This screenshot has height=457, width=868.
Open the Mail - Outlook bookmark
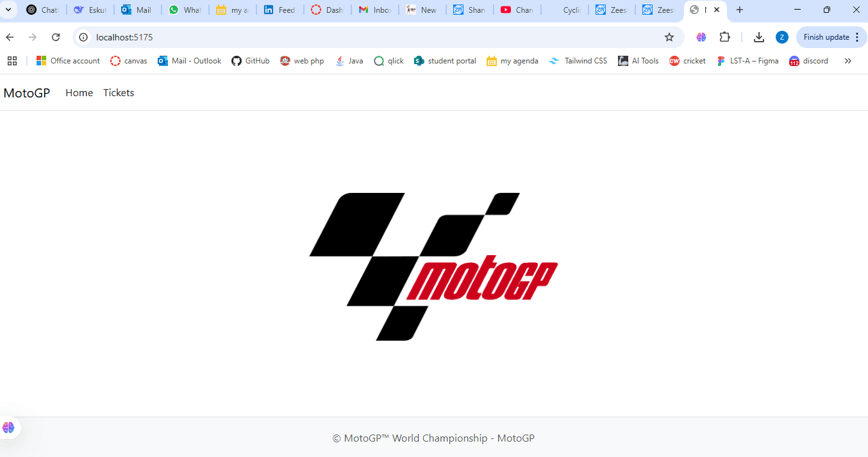[190, 61]
